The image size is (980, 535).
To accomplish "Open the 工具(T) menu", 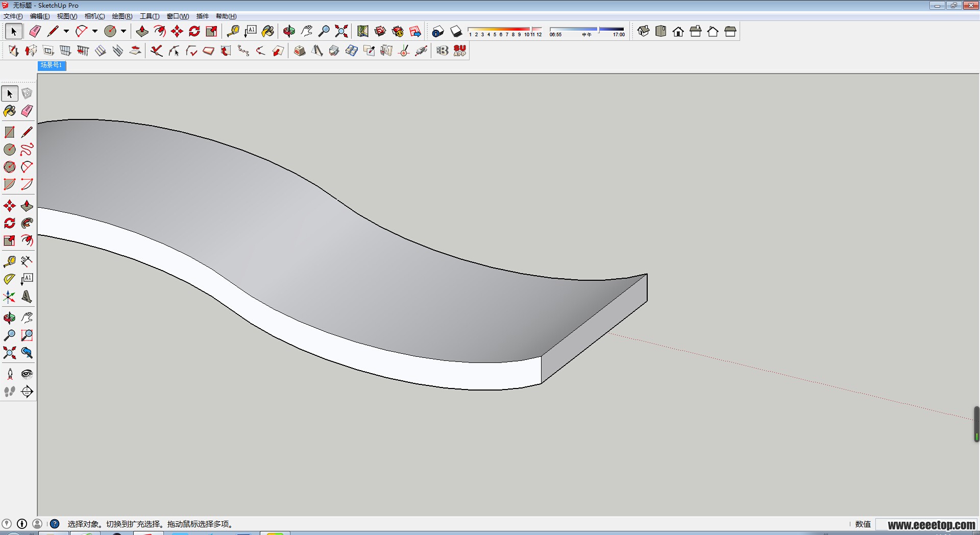I will (150, 16).
